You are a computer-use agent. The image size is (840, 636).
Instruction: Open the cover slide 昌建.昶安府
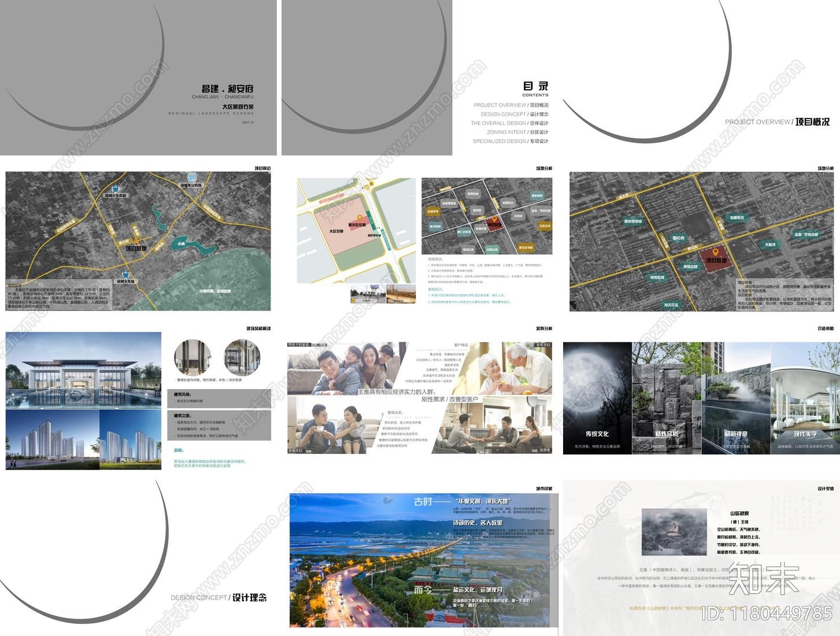click(138, 77)
